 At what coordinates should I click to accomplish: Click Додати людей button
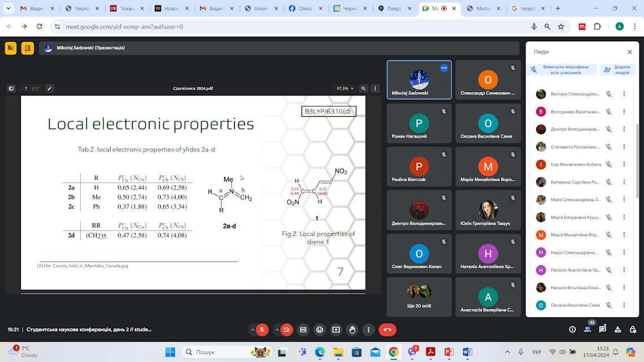click(x=617, y=70)
